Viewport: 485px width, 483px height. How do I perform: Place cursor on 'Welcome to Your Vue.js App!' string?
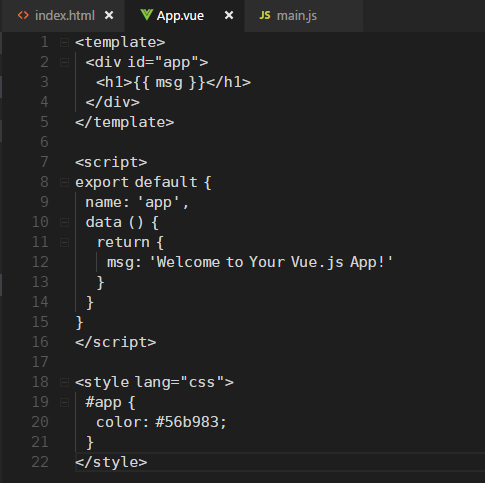[271, 262]
